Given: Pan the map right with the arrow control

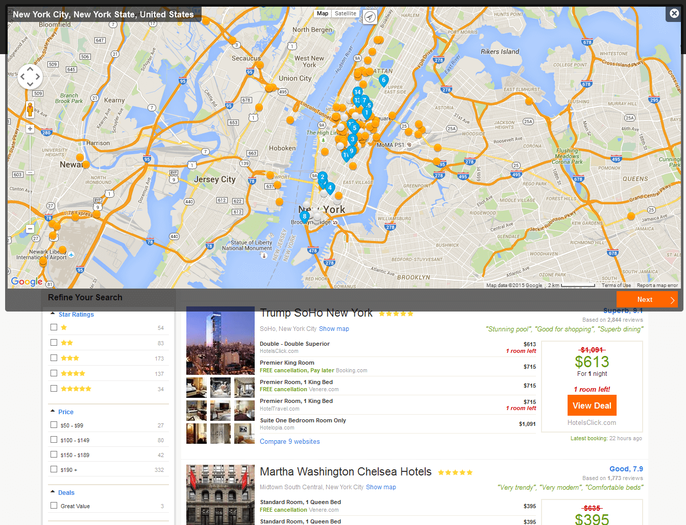Looking at the screenshot, I should pos(38,77).
